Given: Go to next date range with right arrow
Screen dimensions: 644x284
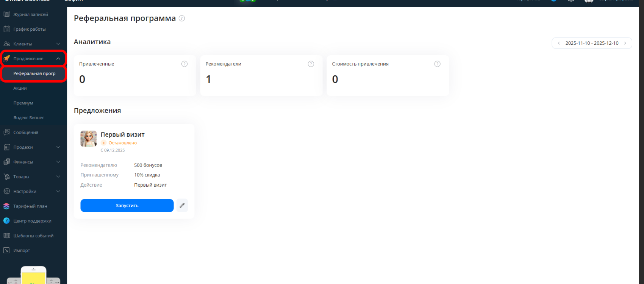Looking at the screenshot, I should click(x=625, y=43).
